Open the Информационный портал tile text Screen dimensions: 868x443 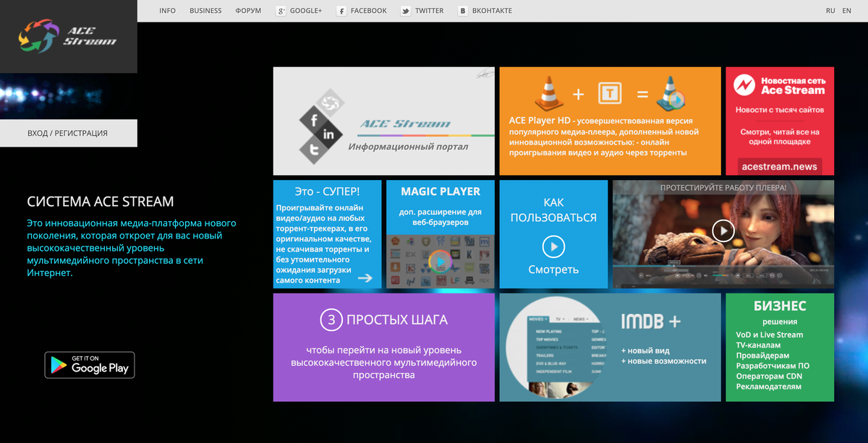408,147
